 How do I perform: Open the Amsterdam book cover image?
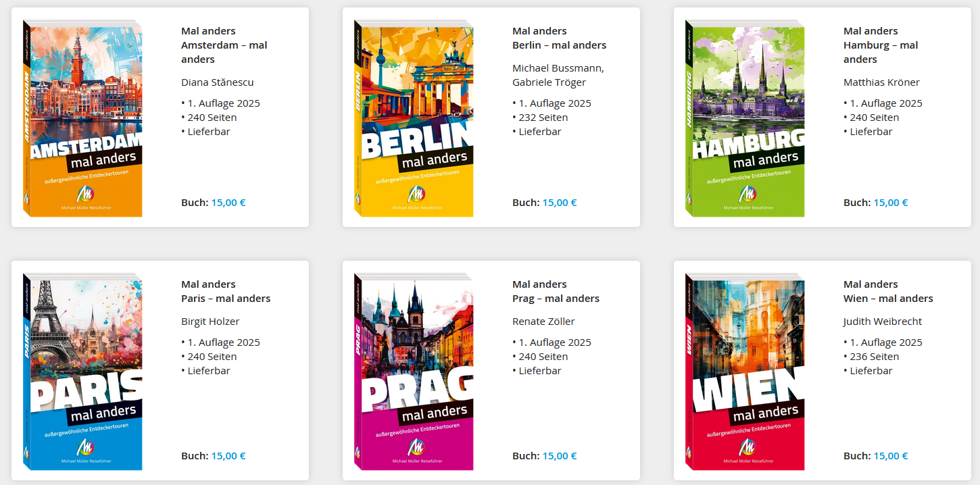coord(83,118)
